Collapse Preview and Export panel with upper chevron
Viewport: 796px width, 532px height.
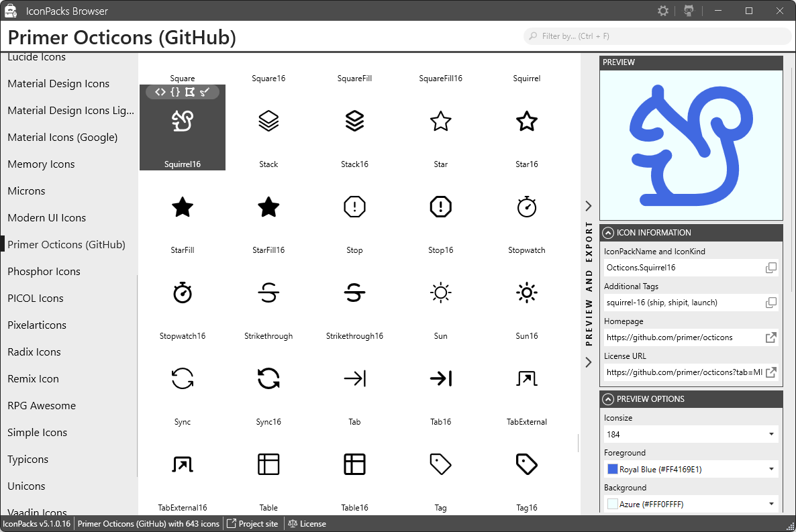click(589, 205)
